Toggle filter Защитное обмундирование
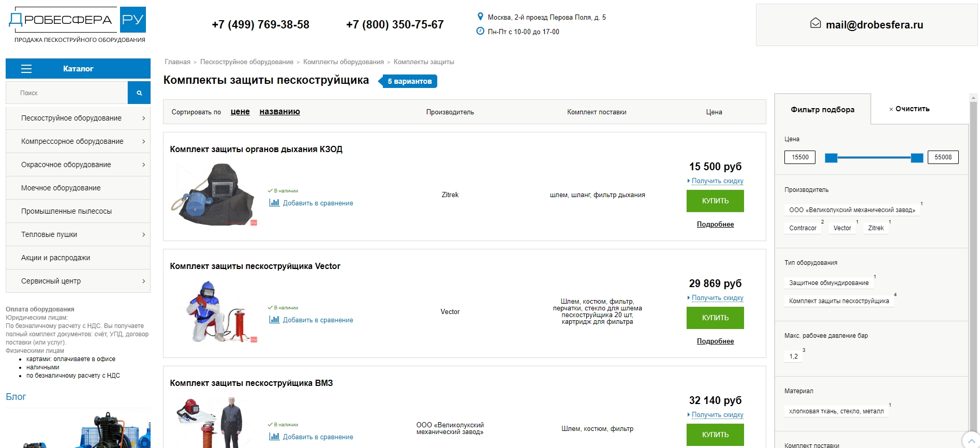The image size is (980, 448). [x=829, y=282]
